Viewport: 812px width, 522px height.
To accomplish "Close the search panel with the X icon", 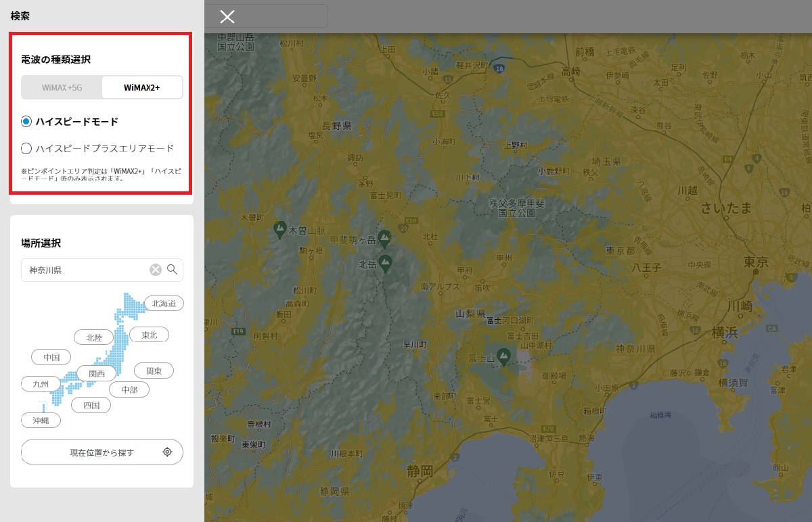I will pos(227,17).
